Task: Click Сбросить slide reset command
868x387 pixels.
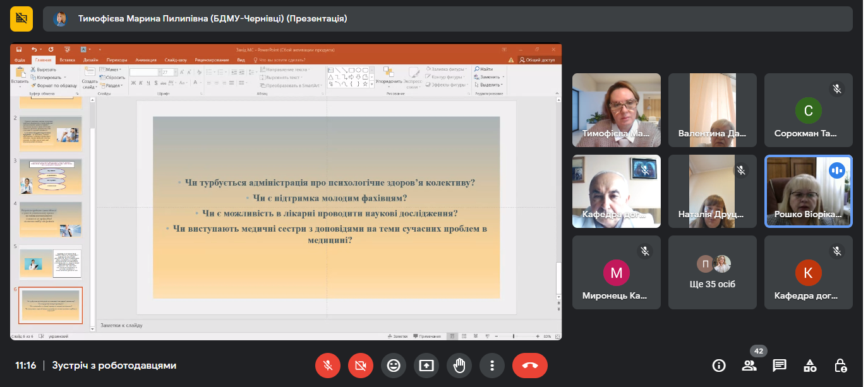Action: pos(112,77)
